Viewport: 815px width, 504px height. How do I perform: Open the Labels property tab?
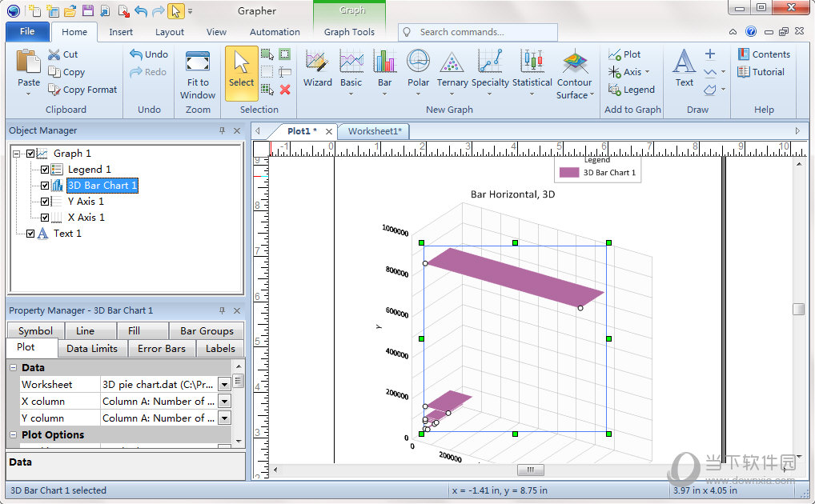tap(220, 349)
